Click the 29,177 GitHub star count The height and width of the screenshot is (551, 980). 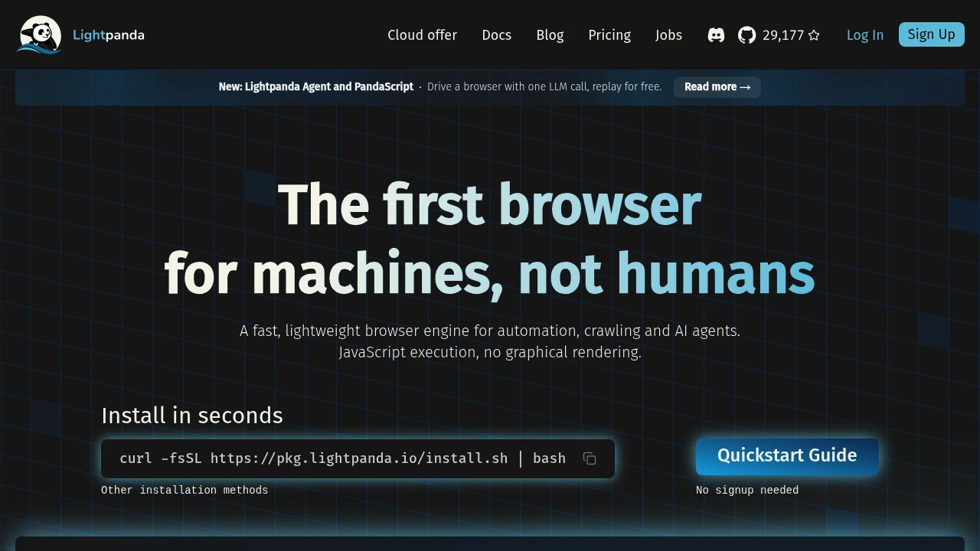783,35
